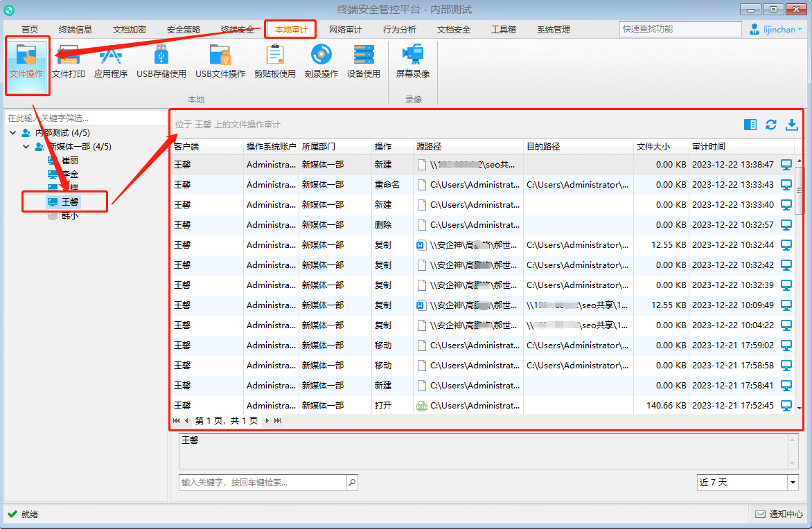Switch to the 首页 tab
The image size is (812, 529).
point(30,30)
